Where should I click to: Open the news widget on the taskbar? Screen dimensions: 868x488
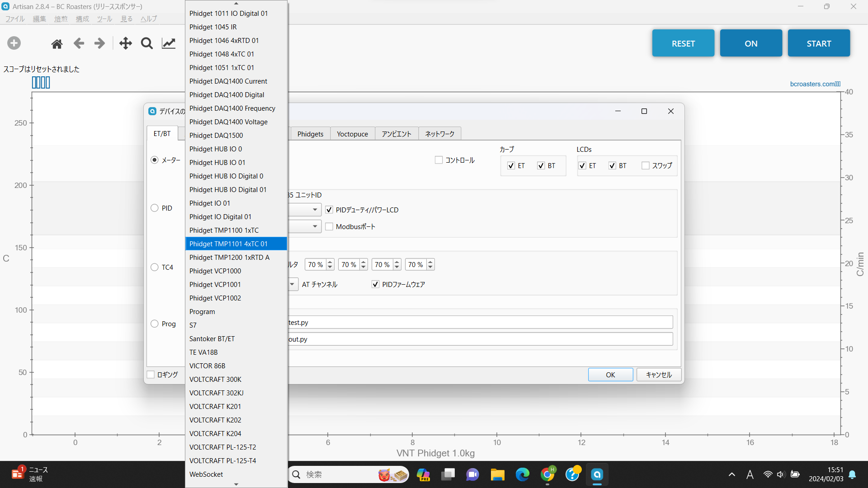pos(30,474)
